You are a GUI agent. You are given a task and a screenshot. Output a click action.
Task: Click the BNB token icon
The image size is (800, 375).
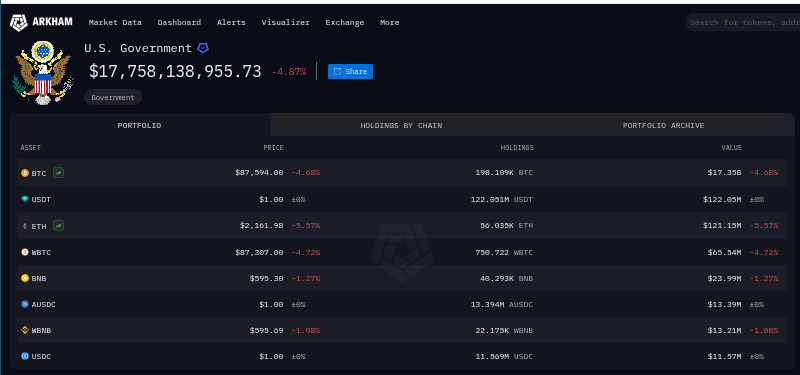(x=24, y=278)
